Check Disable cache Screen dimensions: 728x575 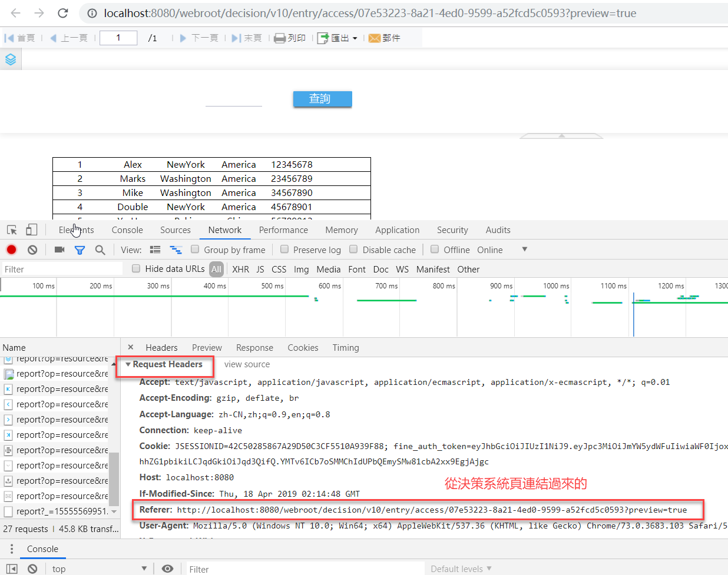[x=353, y=250]
